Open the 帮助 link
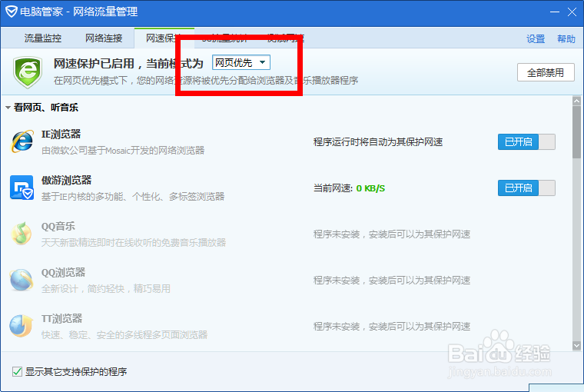Screen dimensions: 584x392 pyautogui.click(x=566, y=38)
